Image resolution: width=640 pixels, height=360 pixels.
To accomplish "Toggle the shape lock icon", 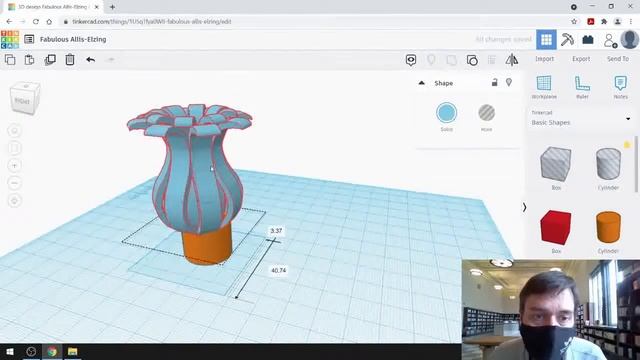I will point(494,82).
